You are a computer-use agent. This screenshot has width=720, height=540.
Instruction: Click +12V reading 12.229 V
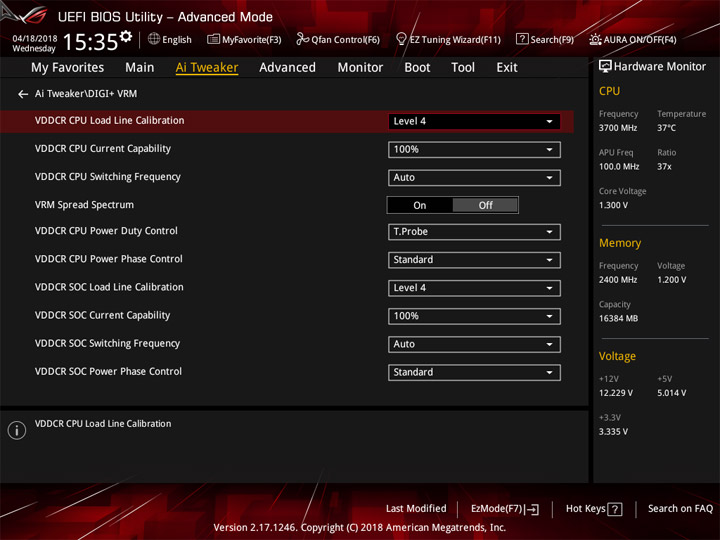pos(616,393)
